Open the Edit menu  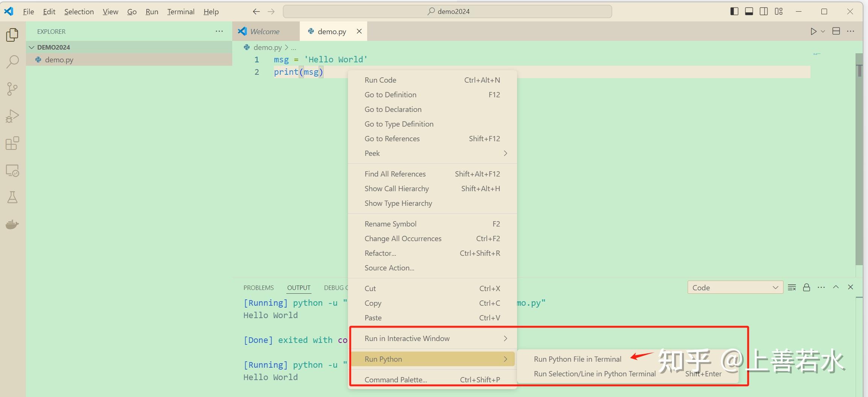49,12
